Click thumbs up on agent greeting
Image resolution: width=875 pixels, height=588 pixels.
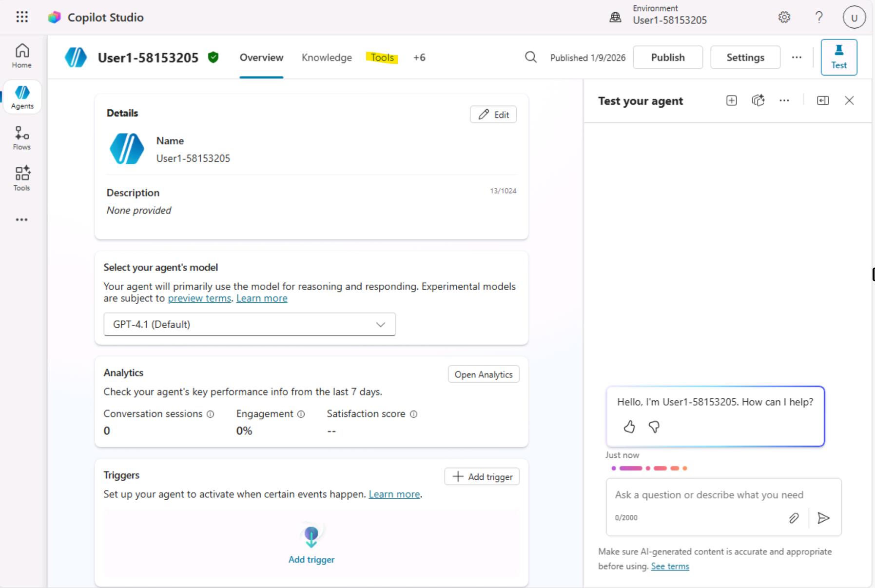click(629, 427)
